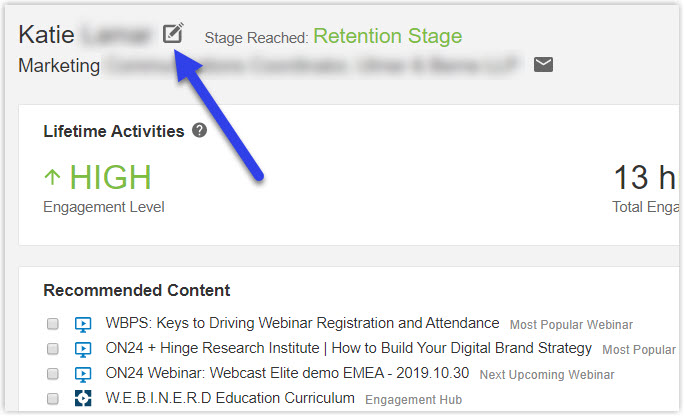Enable the W.E.B.I.N.E.R.D Education Curriculum checkbox
684x416 pixels.
click(x=53, y=399)
